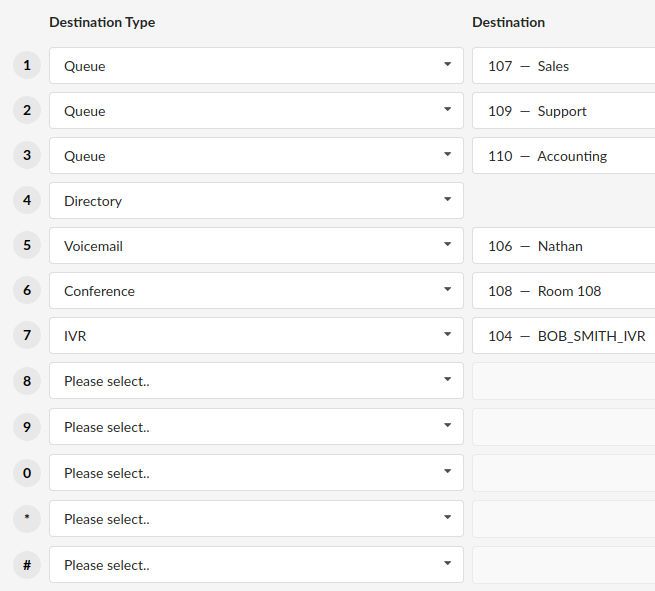Open the Queue dropdown for key 3
The width and height of the screenshot is (655, 591).
point(256,156)
